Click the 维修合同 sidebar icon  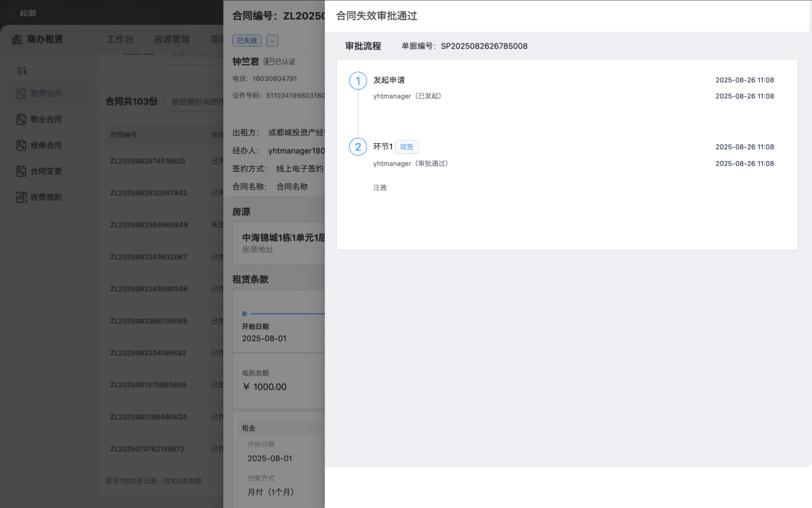coord(21,145)
